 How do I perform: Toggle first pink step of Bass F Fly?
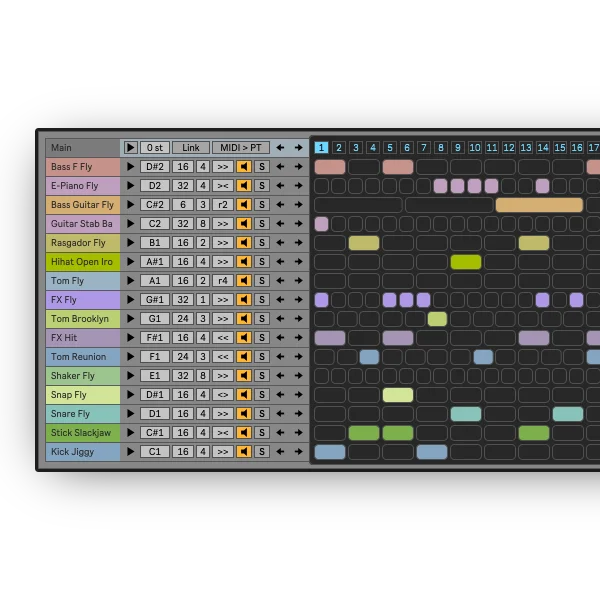coord(330,167)
